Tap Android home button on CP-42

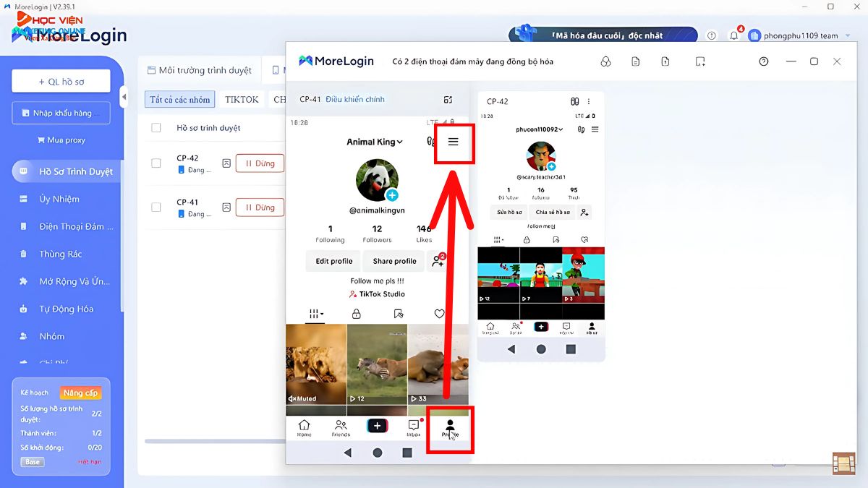(541, 348)
